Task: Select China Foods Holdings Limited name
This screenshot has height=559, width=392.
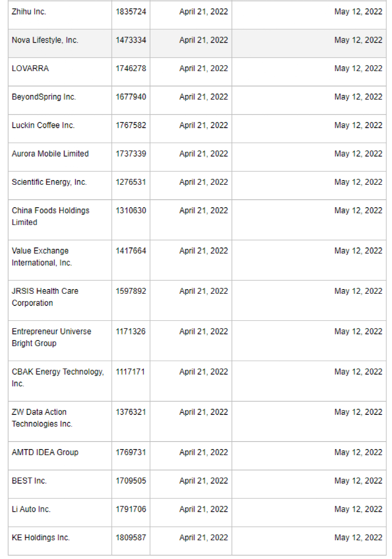Action: tap(50, 216)
